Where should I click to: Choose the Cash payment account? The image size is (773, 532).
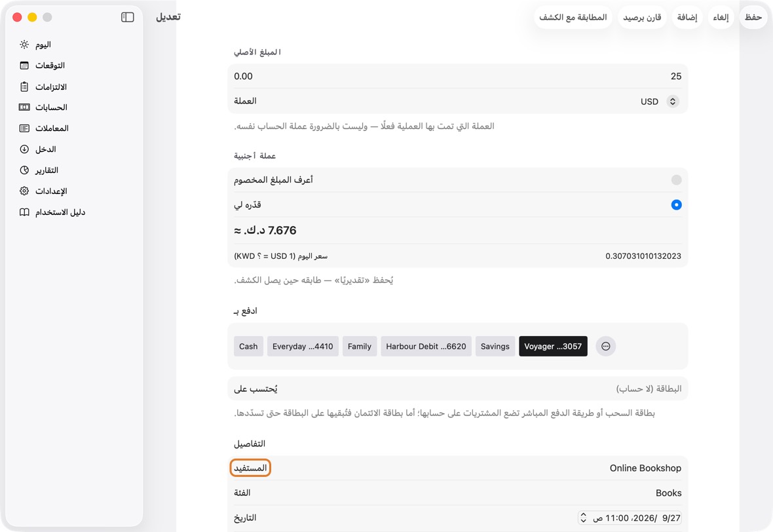tap(248, 346)
